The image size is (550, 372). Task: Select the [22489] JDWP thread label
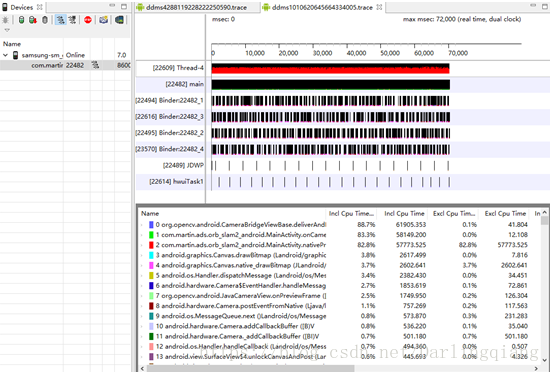coord(183,165)
